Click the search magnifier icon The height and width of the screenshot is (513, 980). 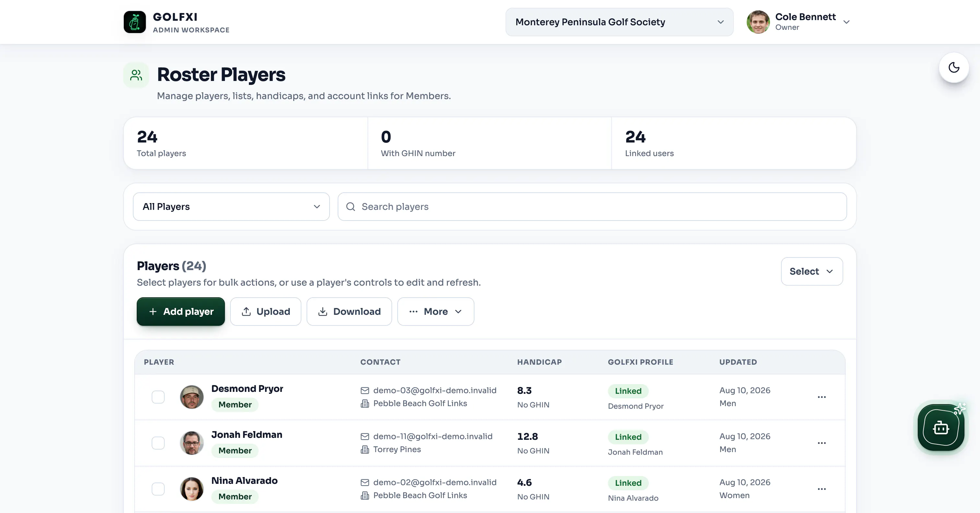coord(350,207)
